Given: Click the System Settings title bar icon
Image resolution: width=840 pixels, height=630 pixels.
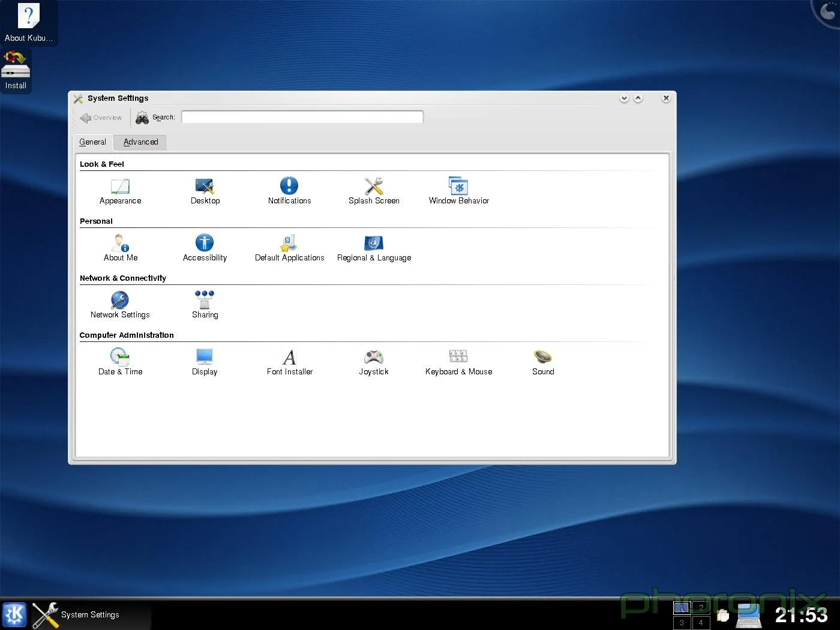Looking at the screenshot, I should point(78,98).
